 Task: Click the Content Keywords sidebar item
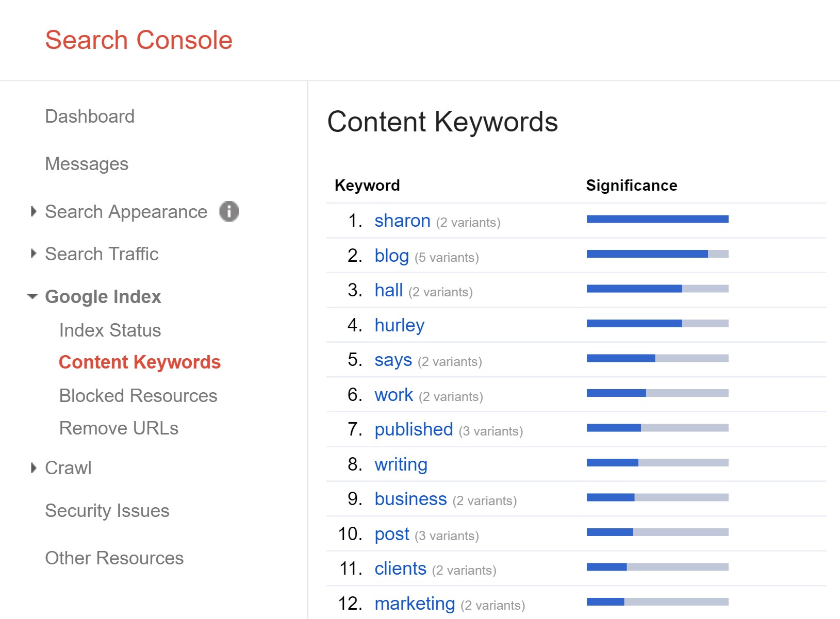coord(140,362)
